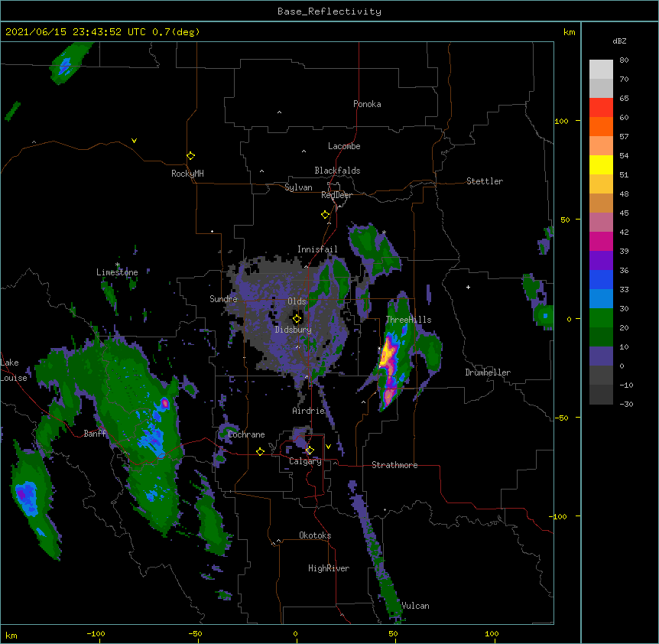The image size is (659, 644).
Task: Click the km label at top right
Action: coord(569,32)
